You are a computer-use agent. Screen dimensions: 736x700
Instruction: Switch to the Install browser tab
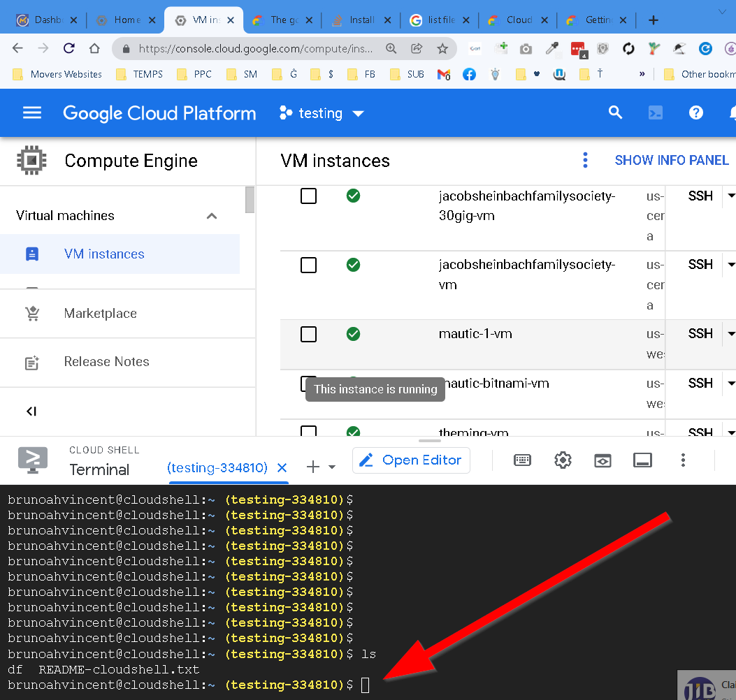point(361,20)
